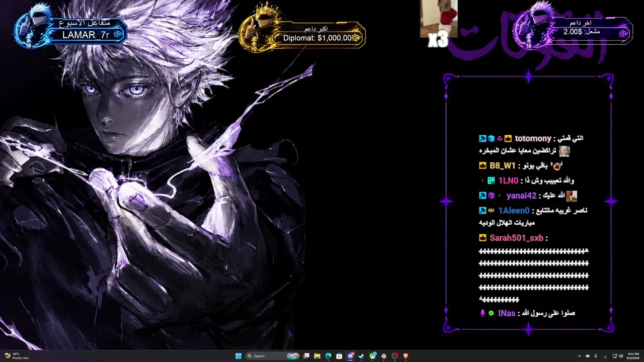Open the Windows Start menu

(x=238, y=356)
